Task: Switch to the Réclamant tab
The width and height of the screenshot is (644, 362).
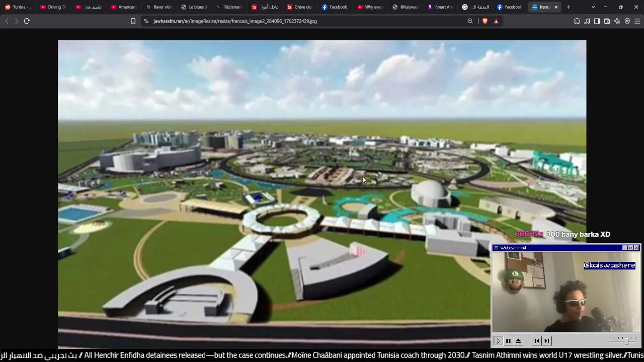Action: [229, 7]
